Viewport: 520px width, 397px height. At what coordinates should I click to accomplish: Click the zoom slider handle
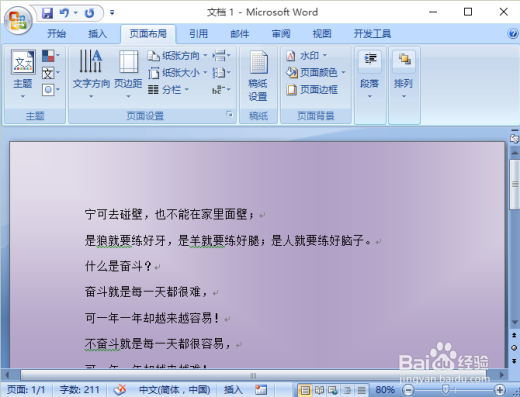point(446,389)
